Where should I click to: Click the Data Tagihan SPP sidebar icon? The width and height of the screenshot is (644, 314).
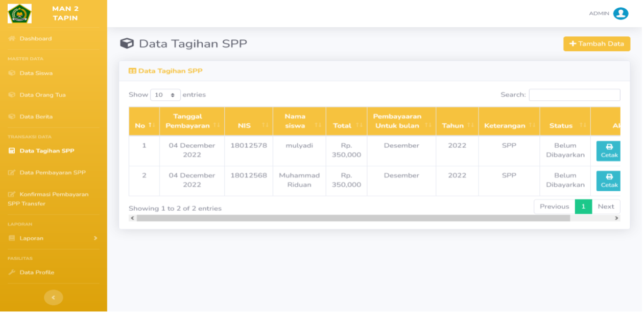click(12, 151)
